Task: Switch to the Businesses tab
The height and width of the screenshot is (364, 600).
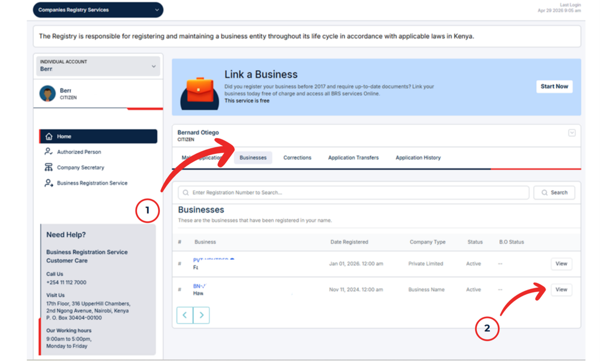Action: (253, 157)
